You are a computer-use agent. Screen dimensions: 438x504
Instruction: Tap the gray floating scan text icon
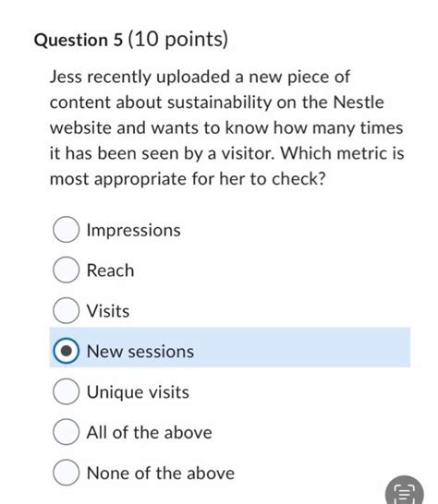(x=404, y=490)
